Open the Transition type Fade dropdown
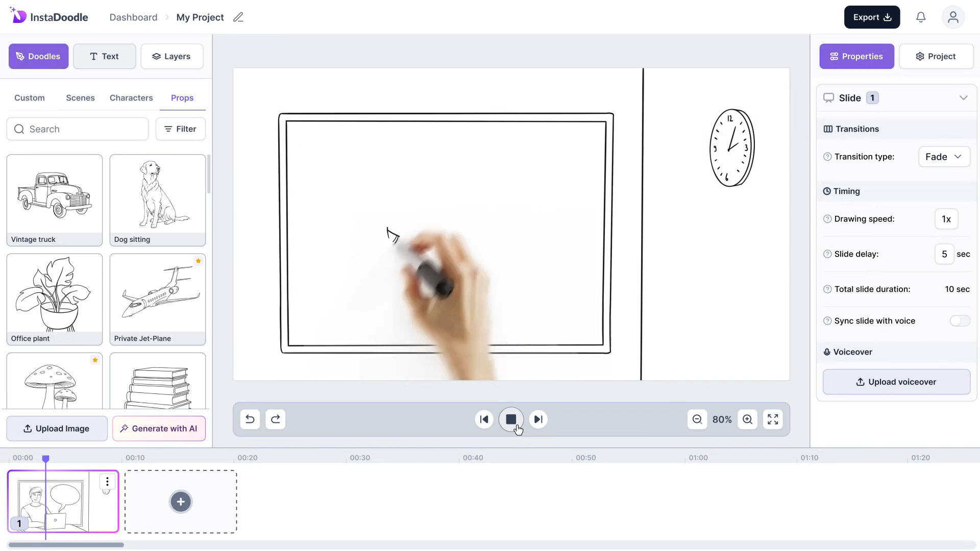The image size is (980, 551). [944, 157]
